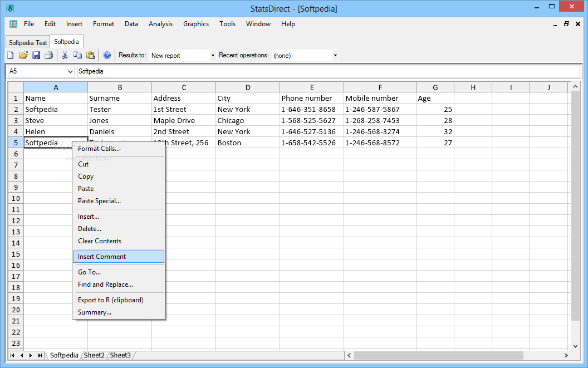Go to previous sheet tab arrow

click(x=22, y=355)
